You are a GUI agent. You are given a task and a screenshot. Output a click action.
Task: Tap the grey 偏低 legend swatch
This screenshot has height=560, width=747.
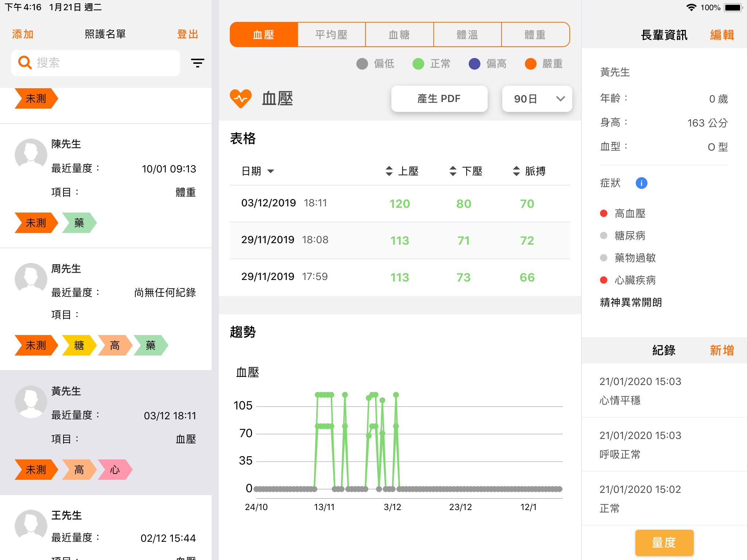pos(362,64)
